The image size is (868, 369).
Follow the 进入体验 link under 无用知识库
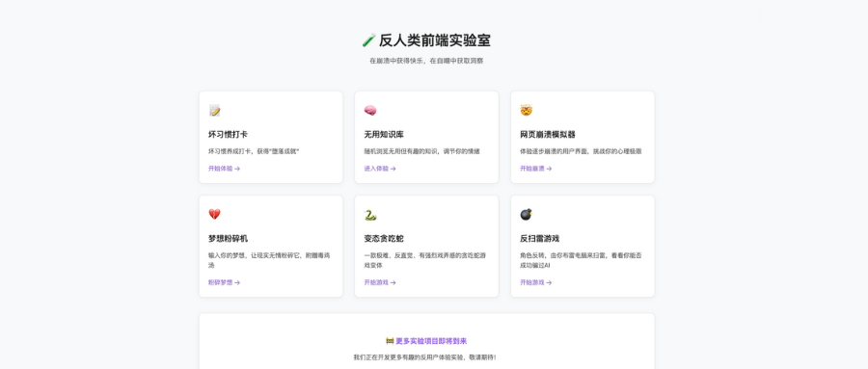coord(380,169)
